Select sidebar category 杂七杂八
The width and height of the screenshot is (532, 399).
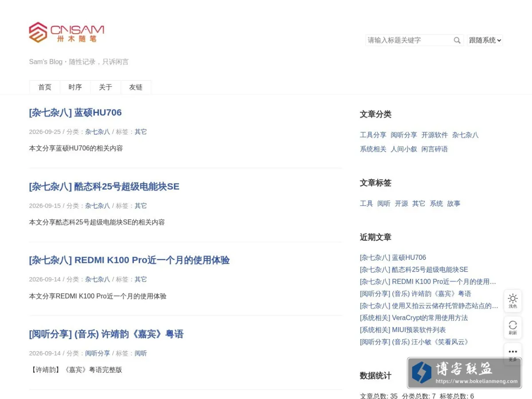[465, 135]
